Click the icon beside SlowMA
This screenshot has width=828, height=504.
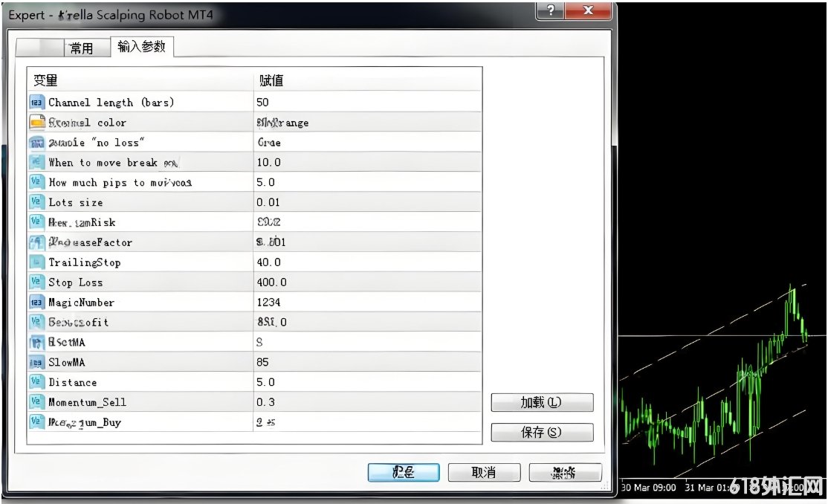click(36, 362)
